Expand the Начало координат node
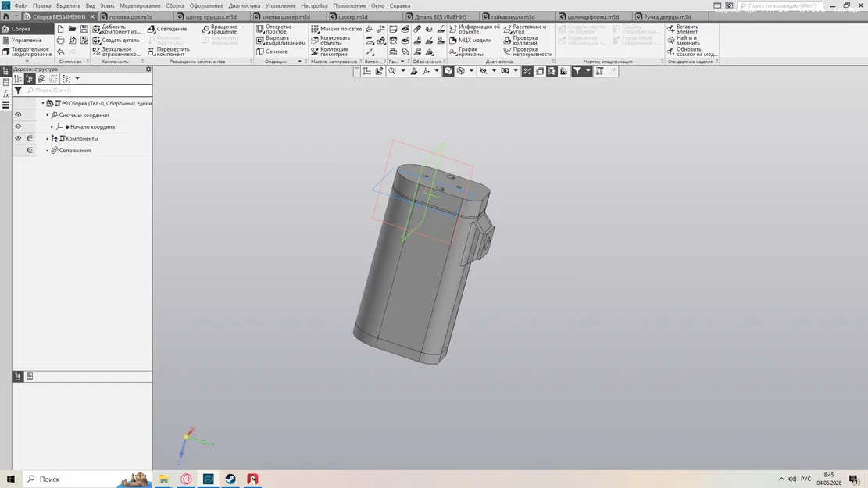 pyautogui.click(x=52, y=126)
